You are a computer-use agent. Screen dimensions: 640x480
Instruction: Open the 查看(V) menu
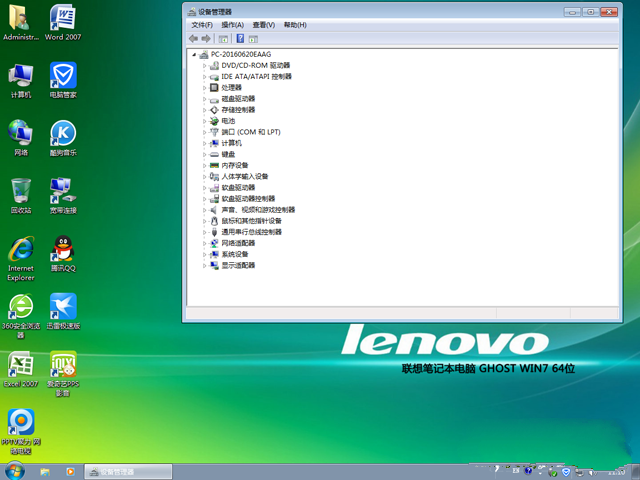tap(263, 24)
